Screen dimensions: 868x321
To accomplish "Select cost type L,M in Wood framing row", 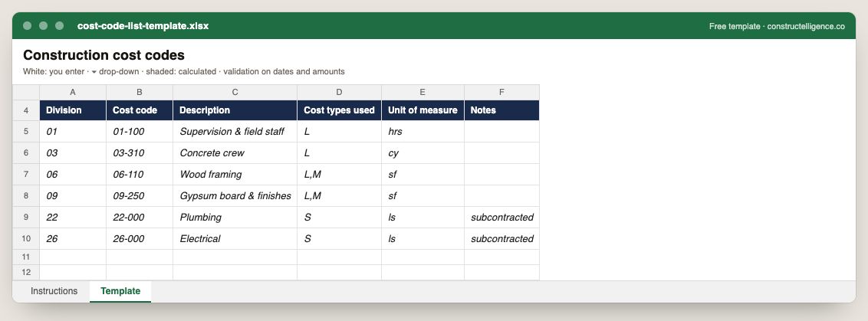I will pos(340,175).
